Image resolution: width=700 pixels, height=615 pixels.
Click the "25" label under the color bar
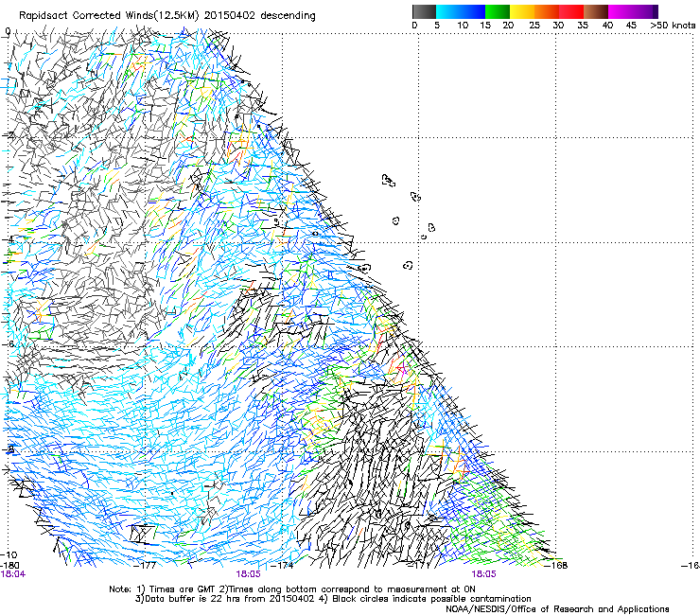pyautogui.click(x=534, y=26)
